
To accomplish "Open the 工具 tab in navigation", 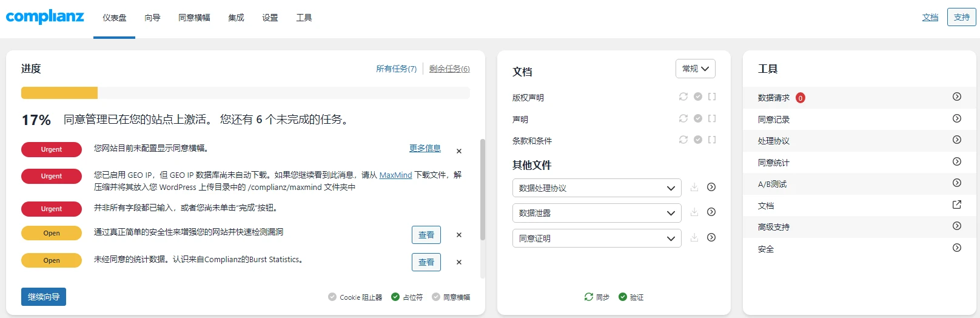I will click(304, 18).
